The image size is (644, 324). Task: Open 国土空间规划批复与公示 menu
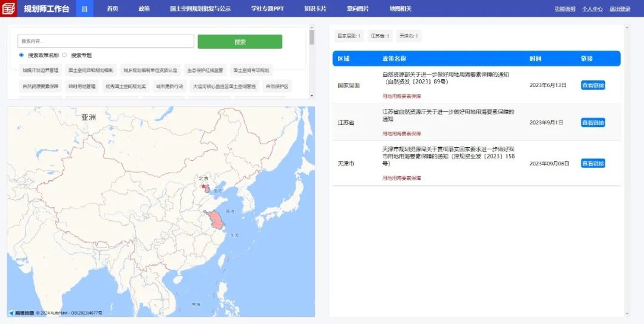click(x=200, y=8)
